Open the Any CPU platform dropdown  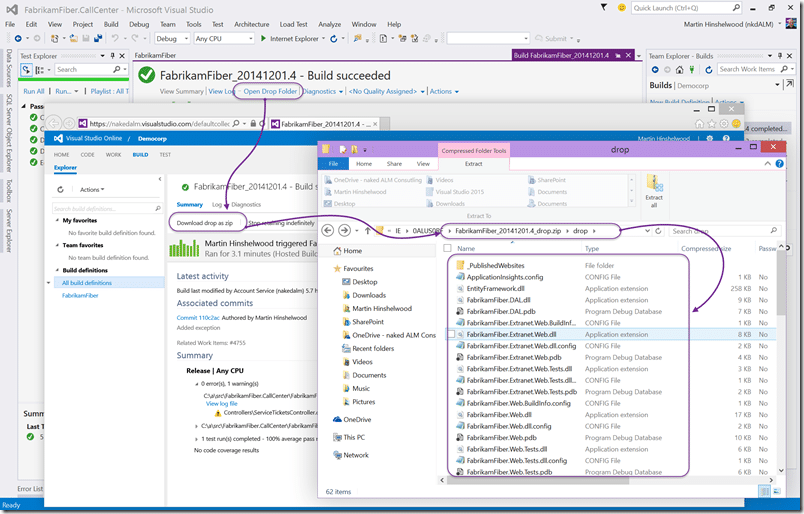pos(224,38)
